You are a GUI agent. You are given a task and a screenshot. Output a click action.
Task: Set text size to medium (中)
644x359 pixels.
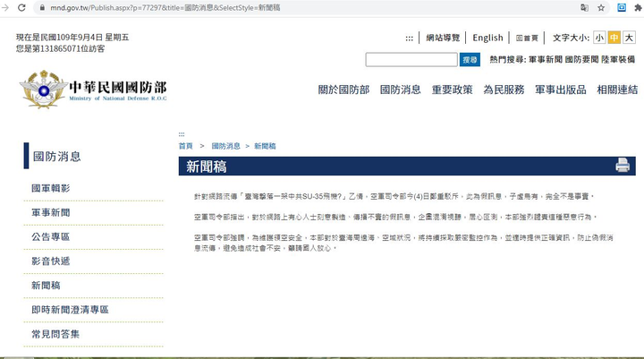tap(614, 38)
